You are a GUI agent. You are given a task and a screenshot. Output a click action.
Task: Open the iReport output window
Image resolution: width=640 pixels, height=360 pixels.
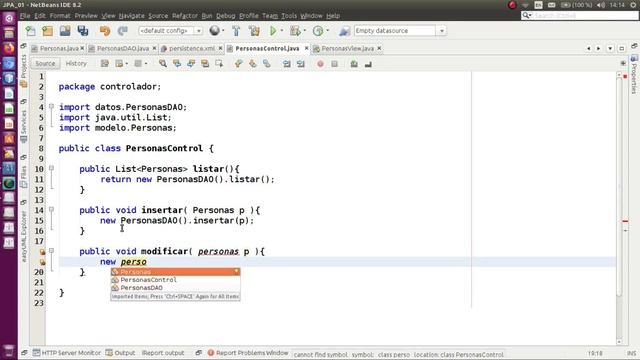[163, 353]
